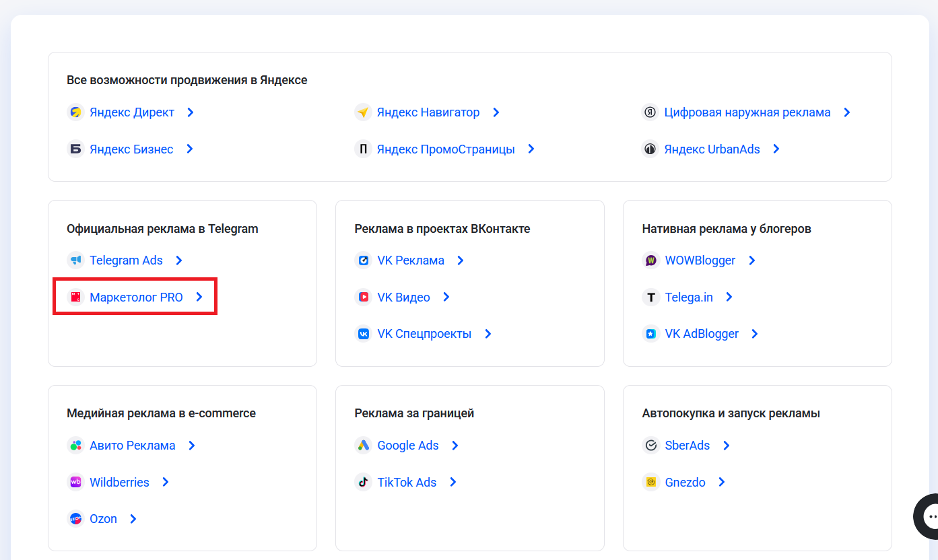
Task: Click the VK AdBlogger icon
Action: coord(650,333)
